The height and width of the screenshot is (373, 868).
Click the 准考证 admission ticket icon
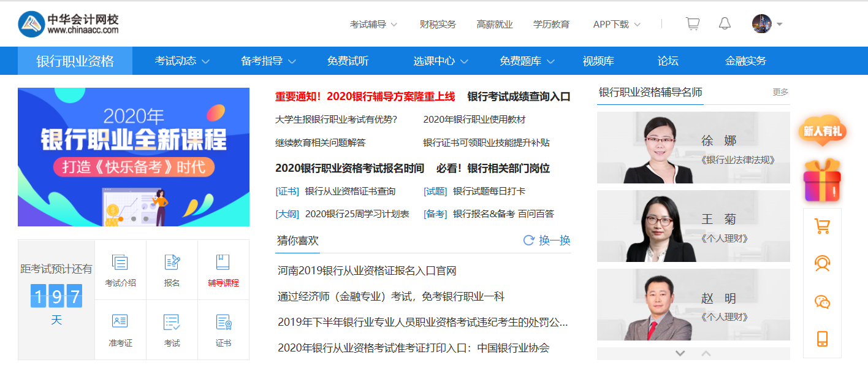120,330
